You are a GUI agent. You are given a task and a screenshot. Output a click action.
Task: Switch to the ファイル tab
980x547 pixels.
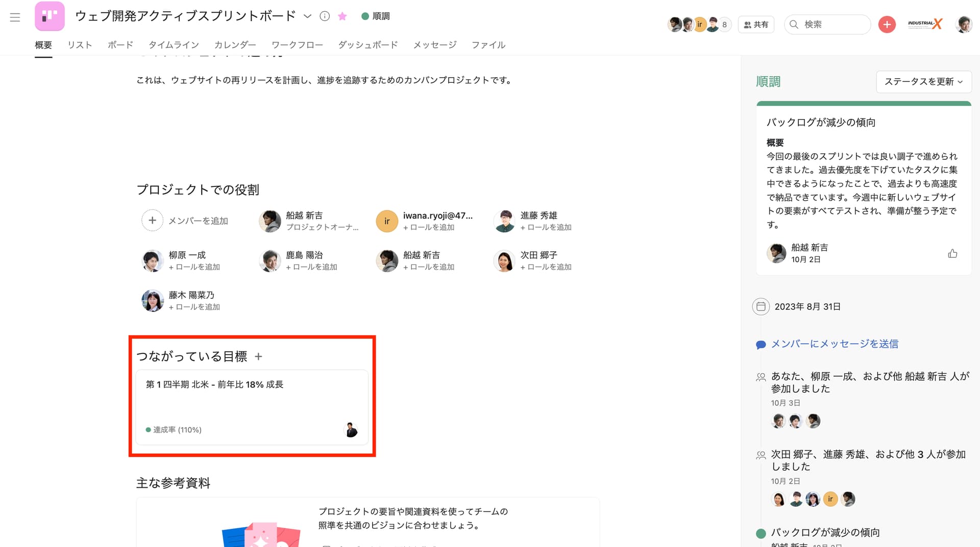(488, 45)
